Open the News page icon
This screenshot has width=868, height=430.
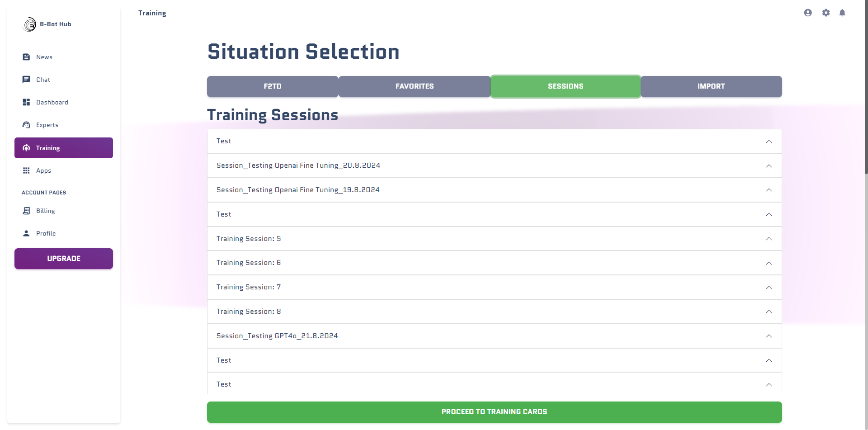[x=26, y=57]
